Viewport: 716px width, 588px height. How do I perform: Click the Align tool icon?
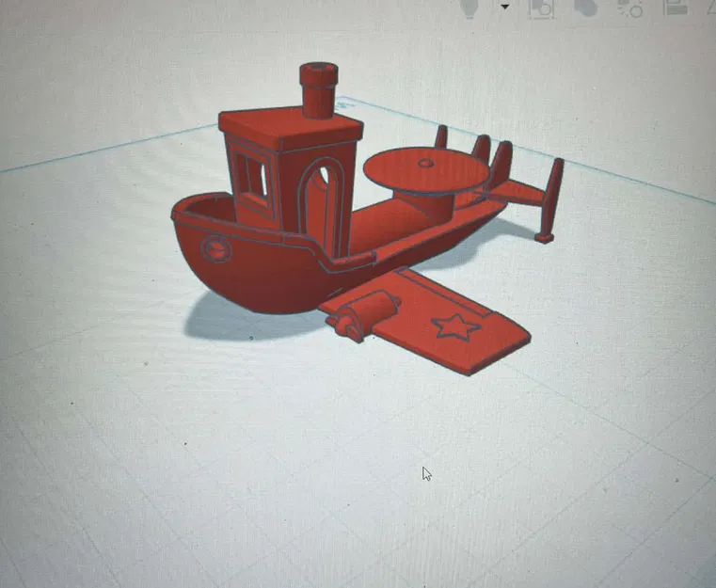[676, 7]
